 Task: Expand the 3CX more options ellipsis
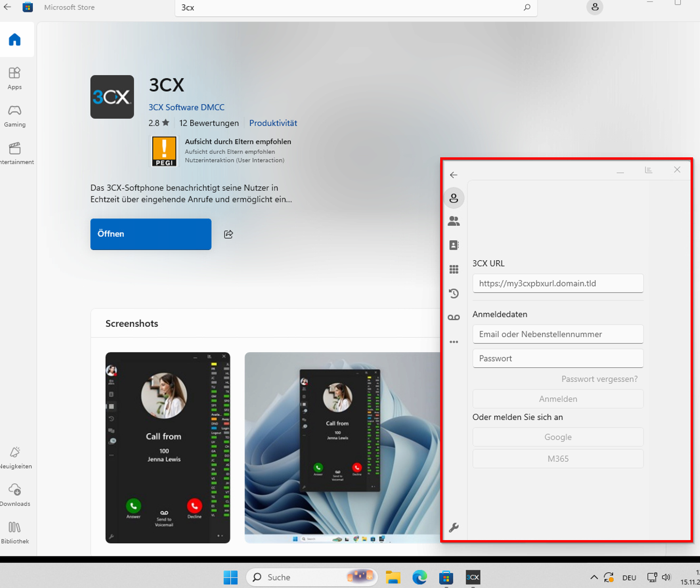pyautogui.click(x=454, y=342)
